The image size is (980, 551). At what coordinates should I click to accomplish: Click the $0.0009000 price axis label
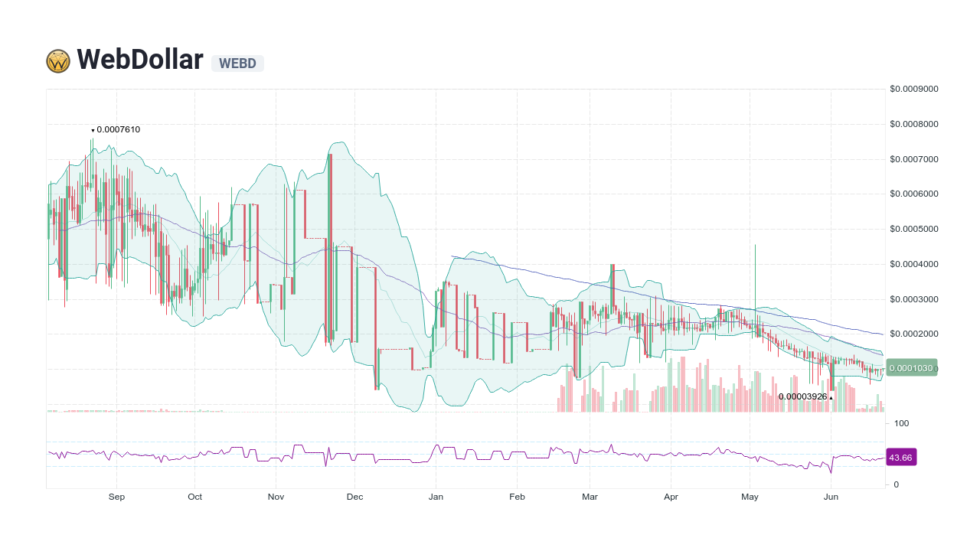pyautogui.click(x=912, y=89)
